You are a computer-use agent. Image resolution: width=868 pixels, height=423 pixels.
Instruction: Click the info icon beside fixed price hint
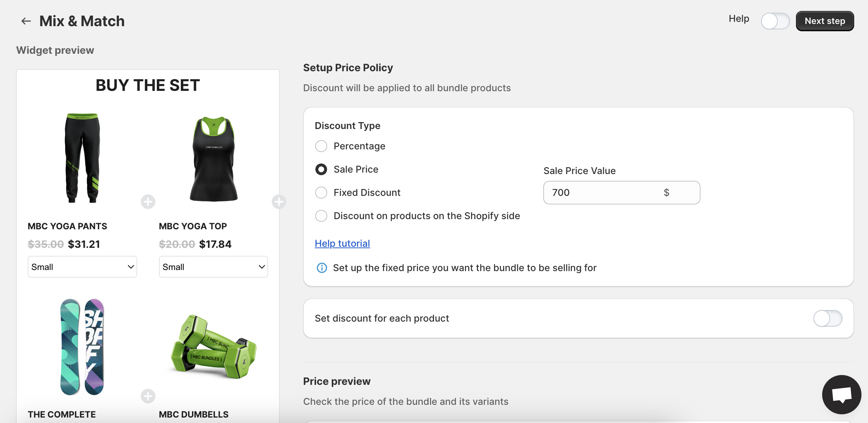322,268
